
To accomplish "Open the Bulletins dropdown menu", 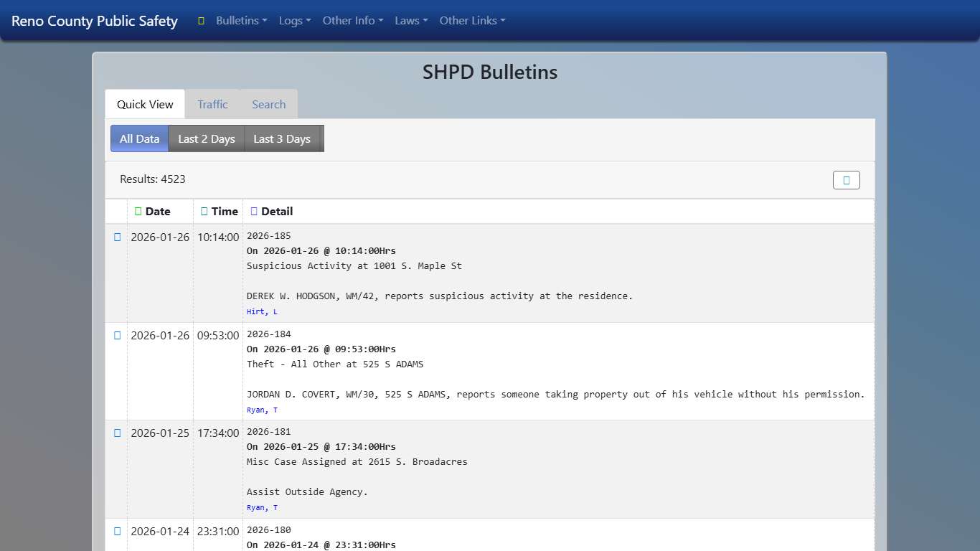I will tap(241, 21).
